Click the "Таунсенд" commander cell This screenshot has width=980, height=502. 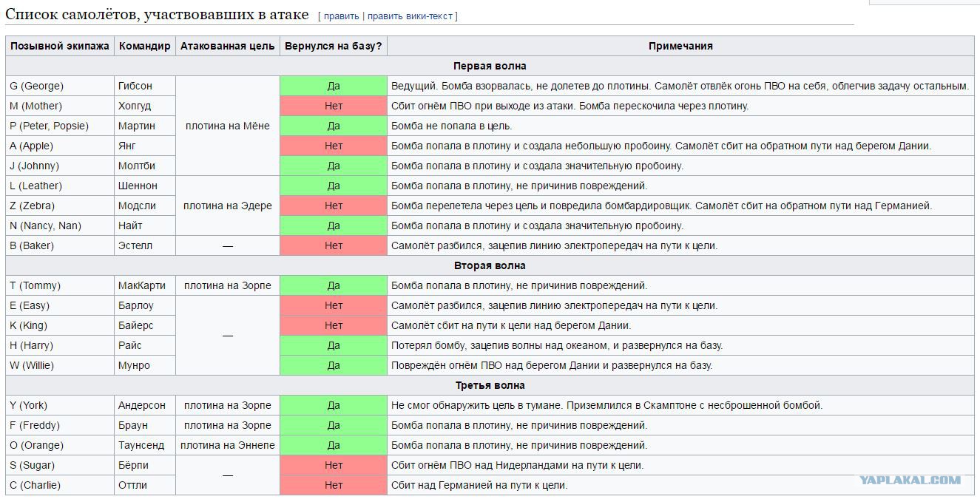[144, 445]
